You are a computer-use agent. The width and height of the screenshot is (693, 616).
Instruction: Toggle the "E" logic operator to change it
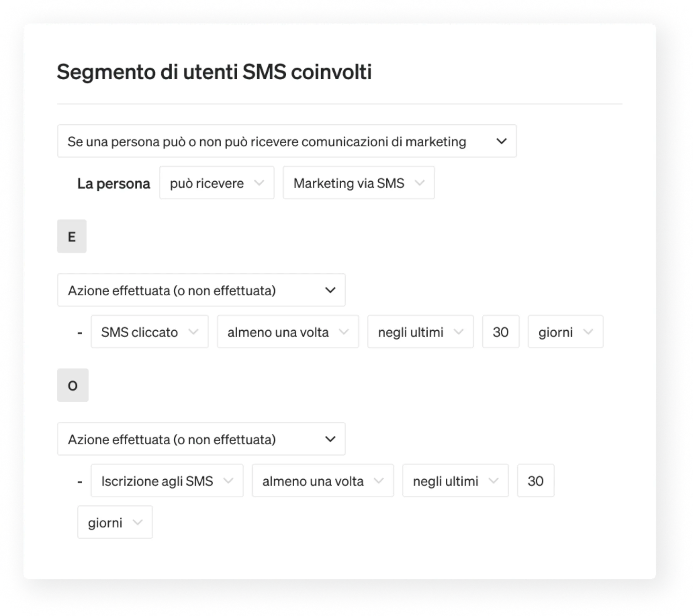[x=72, y=236]
